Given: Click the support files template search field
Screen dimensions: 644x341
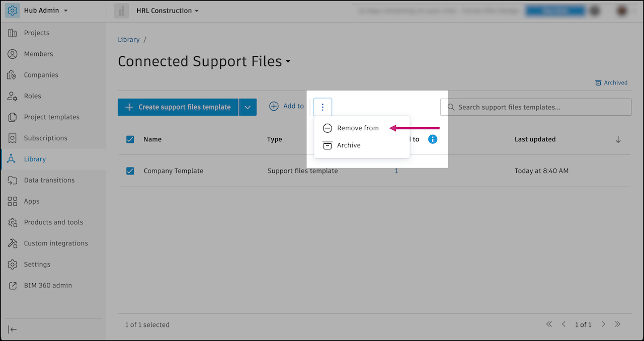Looking at the screenshot, I should 535,107.
